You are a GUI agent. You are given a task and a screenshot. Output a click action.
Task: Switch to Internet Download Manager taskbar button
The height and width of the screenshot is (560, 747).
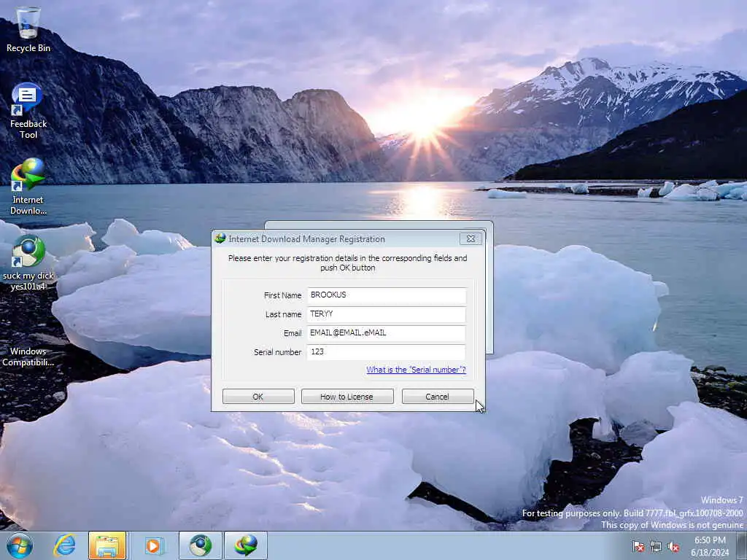click(x=246, y=545)
